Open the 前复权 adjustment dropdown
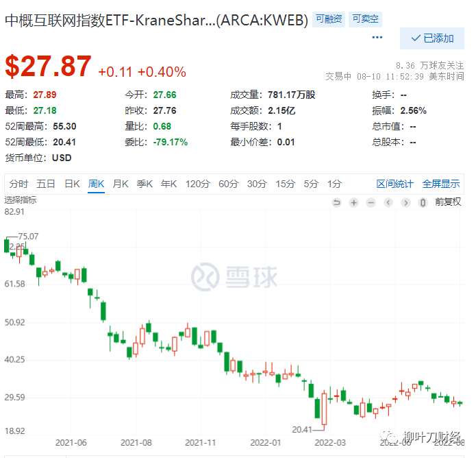476x458 pixels. pyautogui.click(x=448, y=202)
